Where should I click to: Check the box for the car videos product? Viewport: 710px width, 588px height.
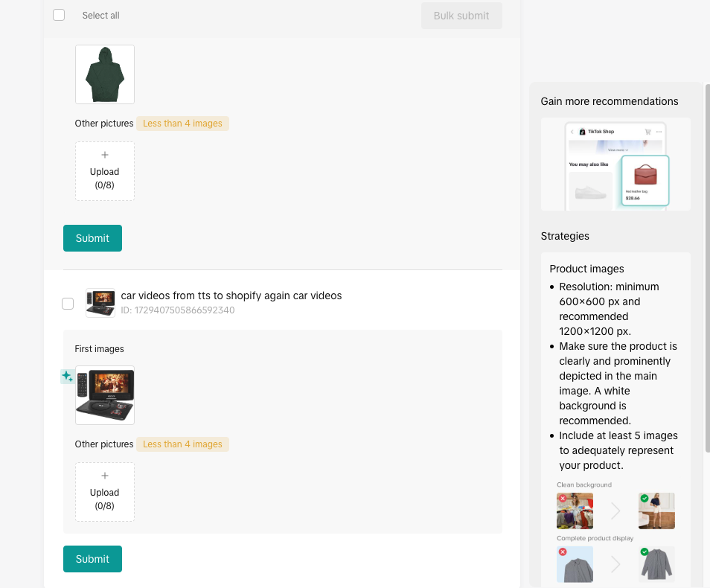(x=68, y=303)
